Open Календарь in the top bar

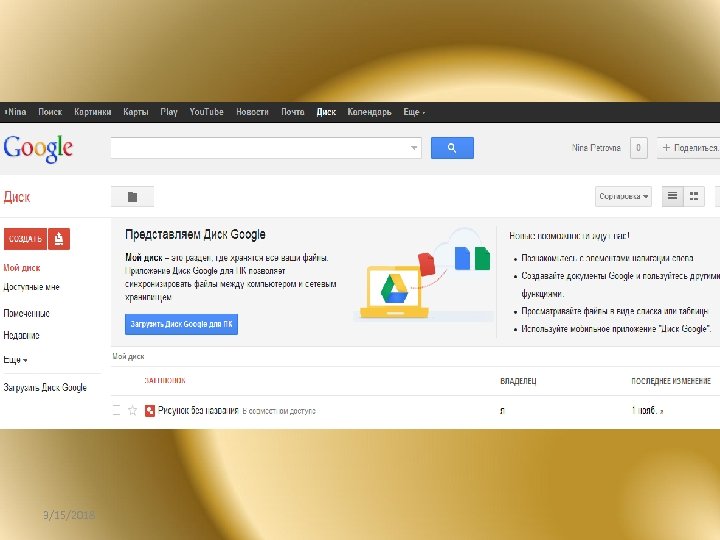[369, 112]
